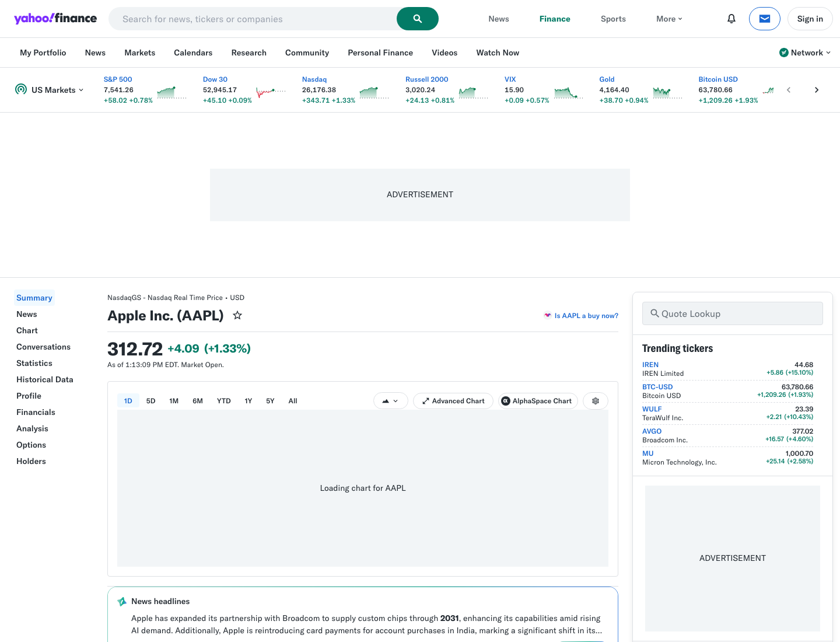Select the YTD chart range
Screen dimensions: 840x642
point(224,401)
